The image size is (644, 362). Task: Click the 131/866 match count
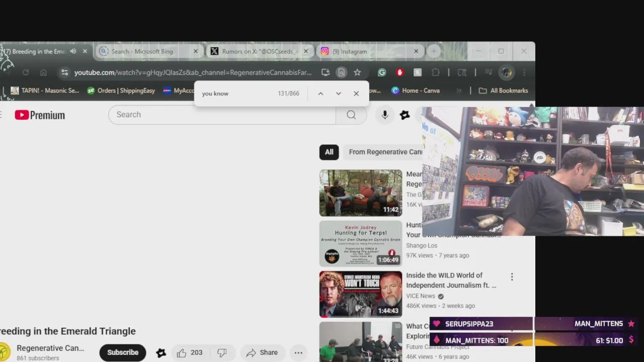(288, 94)
